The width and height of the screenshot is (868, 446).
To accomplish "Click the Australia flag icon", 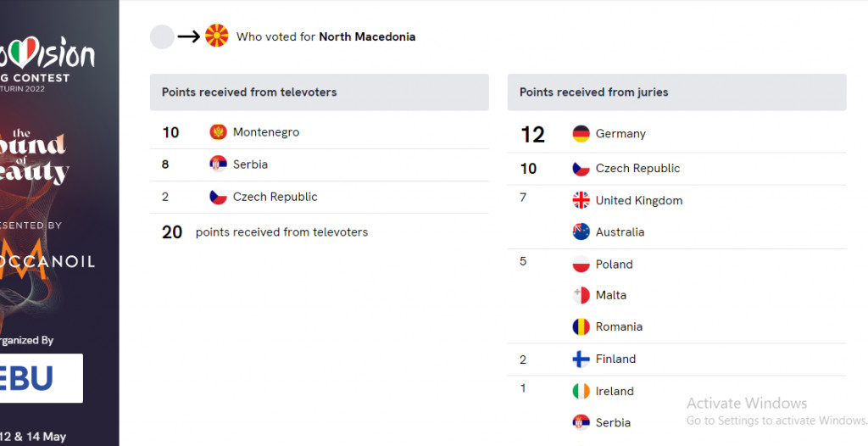I will [x=581, y=231].
